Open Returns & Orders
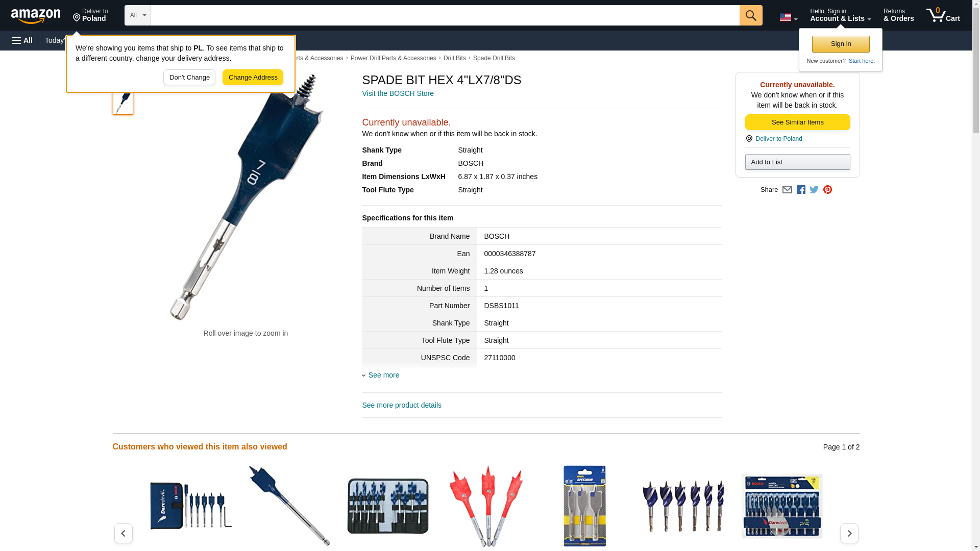980x551 pixels. (x=898, y=15)
